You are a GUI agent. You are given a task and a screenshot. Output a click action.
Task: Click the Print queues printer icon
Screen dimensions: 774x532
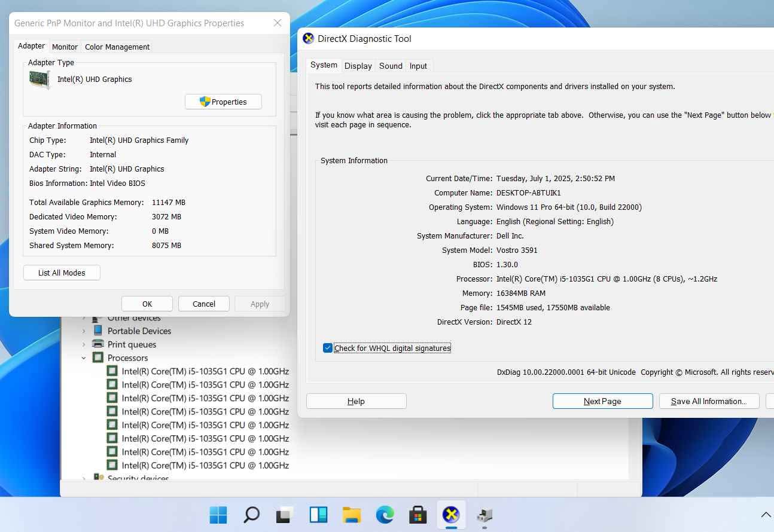click(x=98, y=344)
